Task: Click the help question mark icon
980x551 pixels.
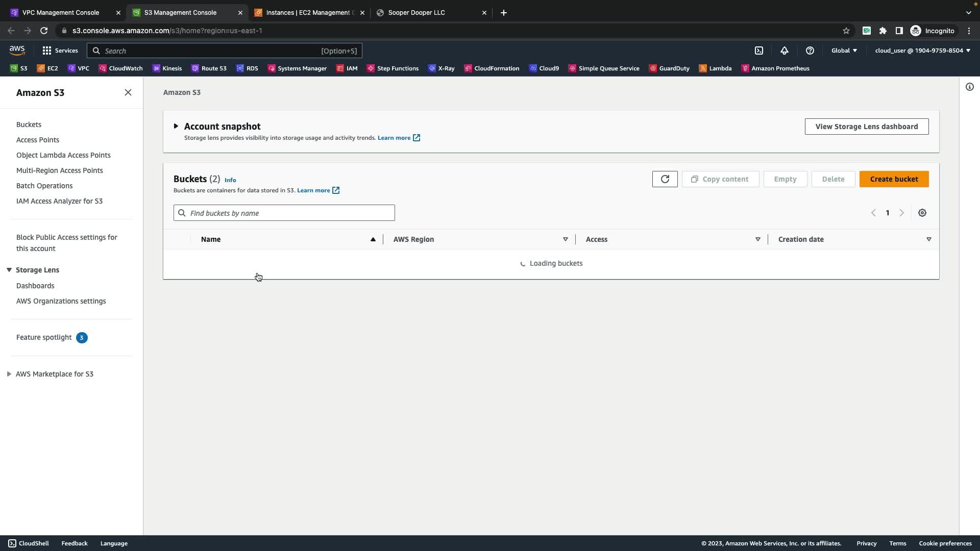Action: click(810, 51)
